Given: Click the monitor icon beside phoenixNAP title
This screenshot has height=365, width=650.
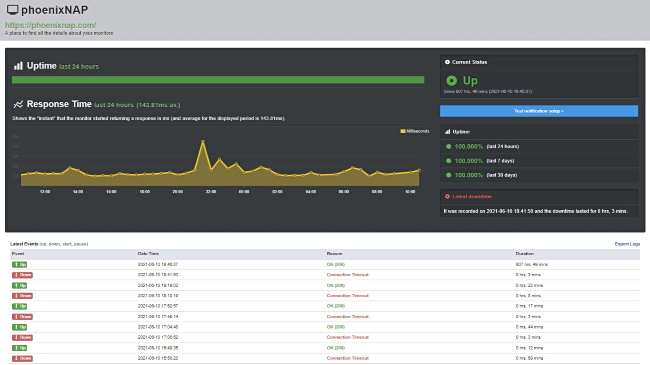Looking at the screenshot, I should point(12,10).
